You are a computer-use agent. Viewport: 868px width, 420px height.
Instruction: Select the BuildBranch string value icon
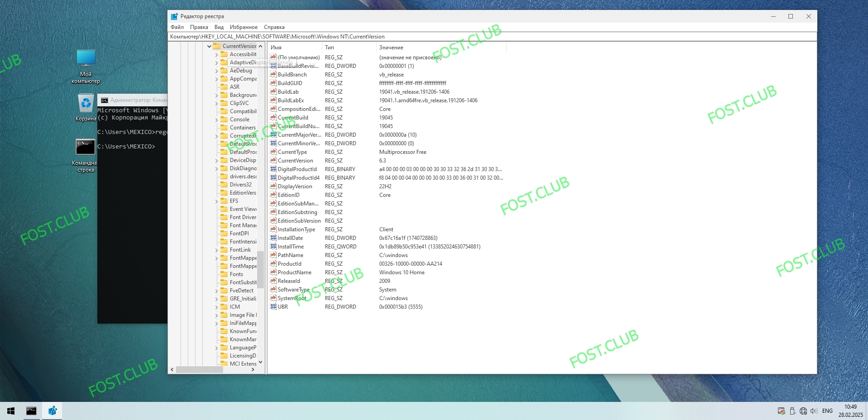point(273,74)
